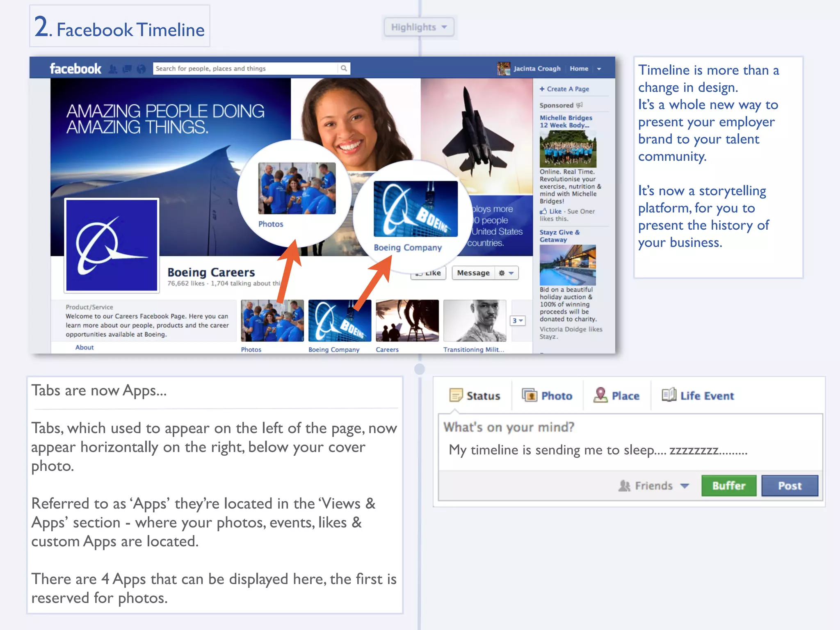Image resolution: width=840 pixels, height=630 pixels.
Task: Click the What's on your mind text box
Action: [630, 442]
